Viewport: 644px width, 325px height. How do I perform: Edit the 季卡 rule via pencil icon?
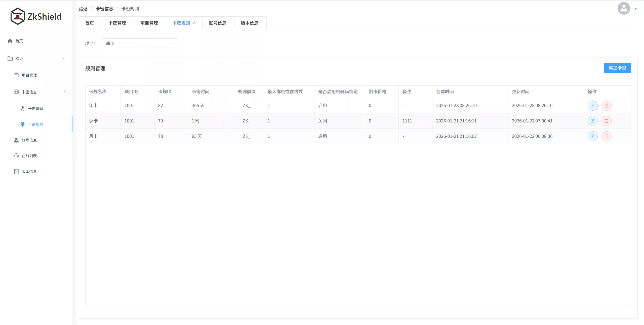[x=592, y=121]
